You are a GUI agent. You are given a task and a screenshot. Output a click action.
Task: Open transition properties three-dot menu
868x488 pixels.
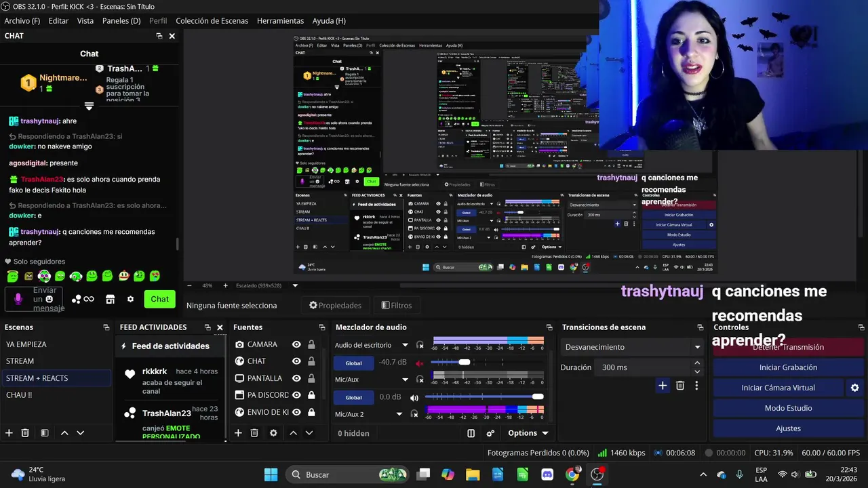696,386
